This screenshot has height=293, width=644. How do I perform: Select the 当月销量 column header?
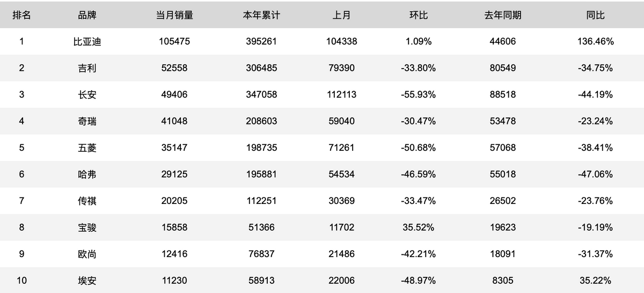pos(174,15)
